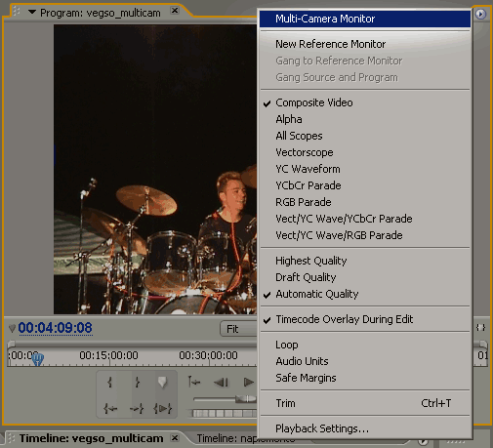Toggle Timecode Overlay During Edit
This screenshot has width=493, height=448.
point(365,319)
